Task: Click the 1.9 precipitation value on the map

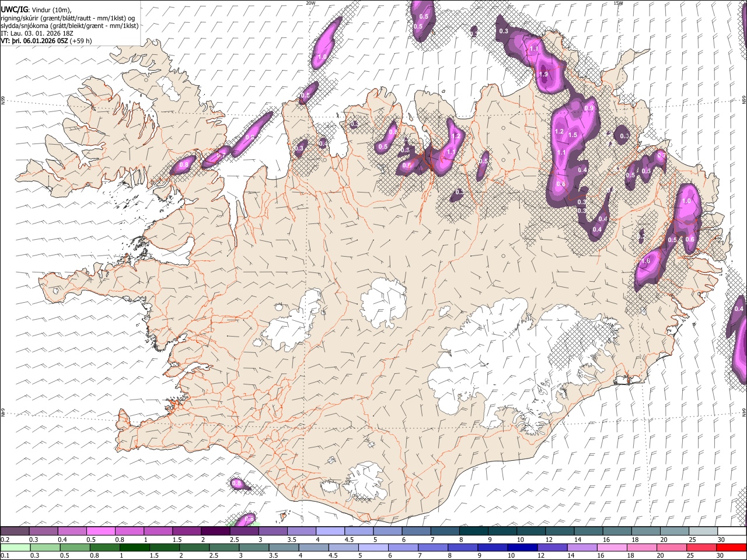Action: click(x=543, y=74)
